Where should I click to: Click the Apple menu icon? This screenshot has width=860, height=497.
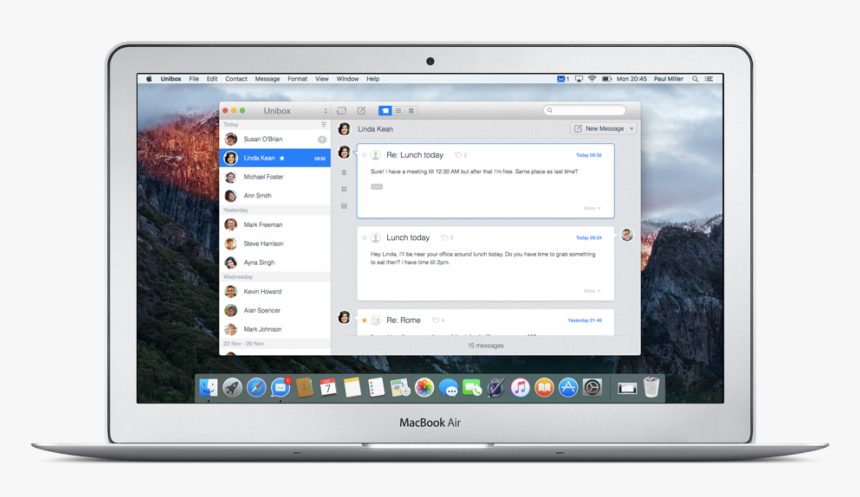(149, 79)
